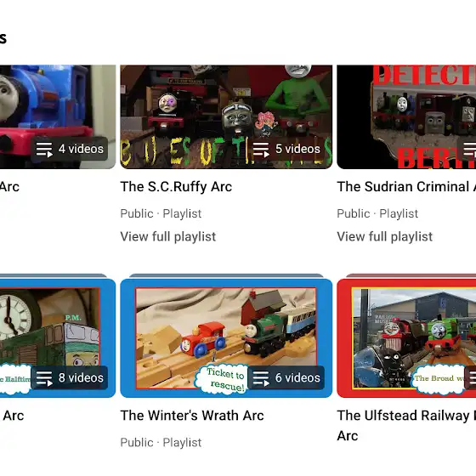The width and height of the screenshot is (476, 476).
Task: Click the title The S.C.Ruffy Arc
Action: tap(176, 187)
